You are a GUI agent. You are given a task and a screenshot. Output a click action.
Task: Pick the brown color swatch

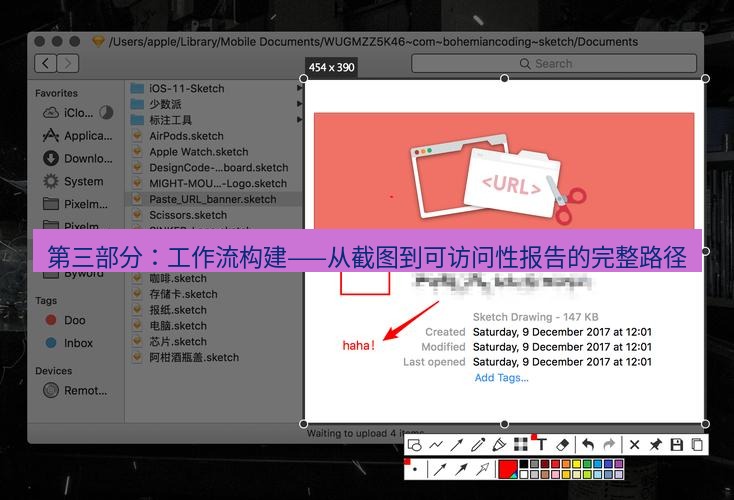(x=545, y=474)
